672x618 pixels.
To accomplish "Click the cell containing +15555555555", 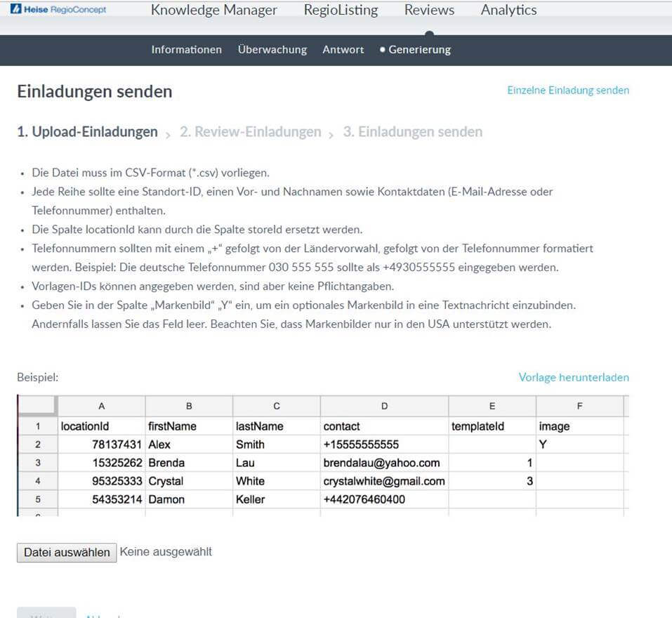I will pos(384,445).
